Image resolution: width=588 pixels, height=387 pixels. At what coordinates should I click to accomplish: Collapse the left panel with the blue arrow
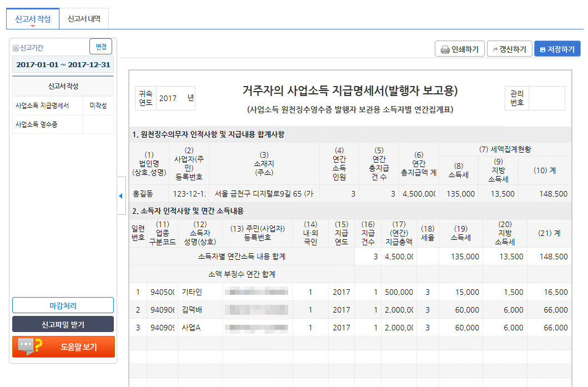(120, 196)
